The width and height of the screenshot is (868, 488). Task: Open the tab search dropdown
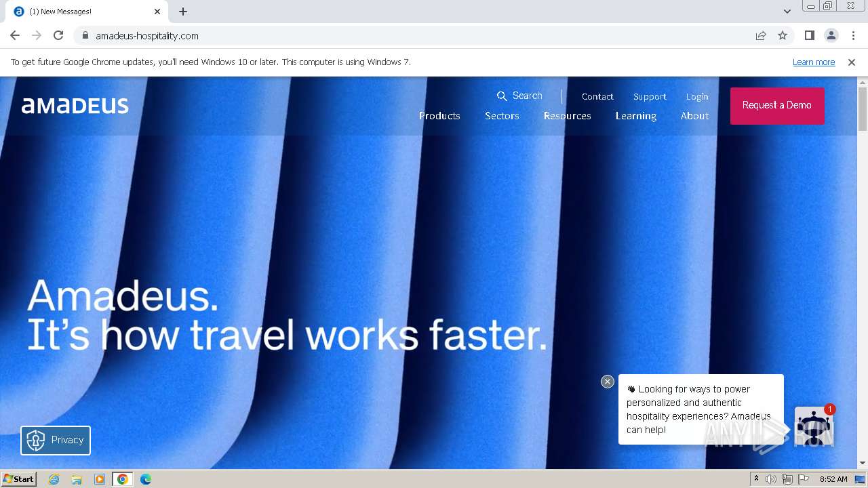787,12
